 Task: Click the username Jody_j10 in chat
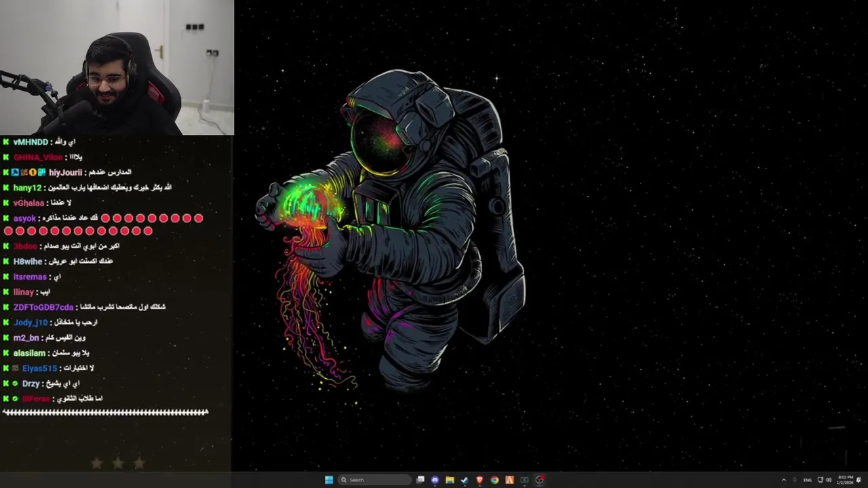coord(31,323)
